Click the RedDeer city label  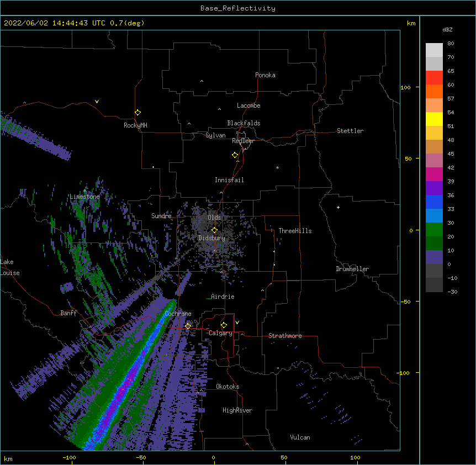pyautogui.click(x=243, y=141)
